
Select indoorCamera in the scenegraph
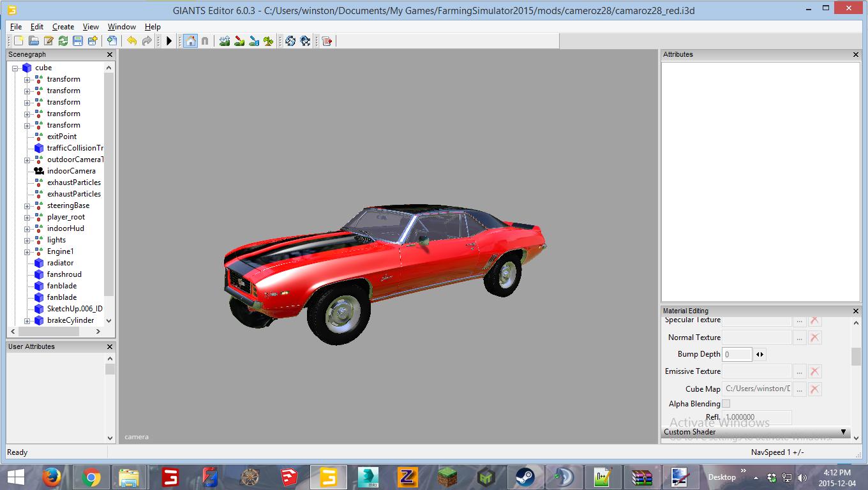pos(71,171)
